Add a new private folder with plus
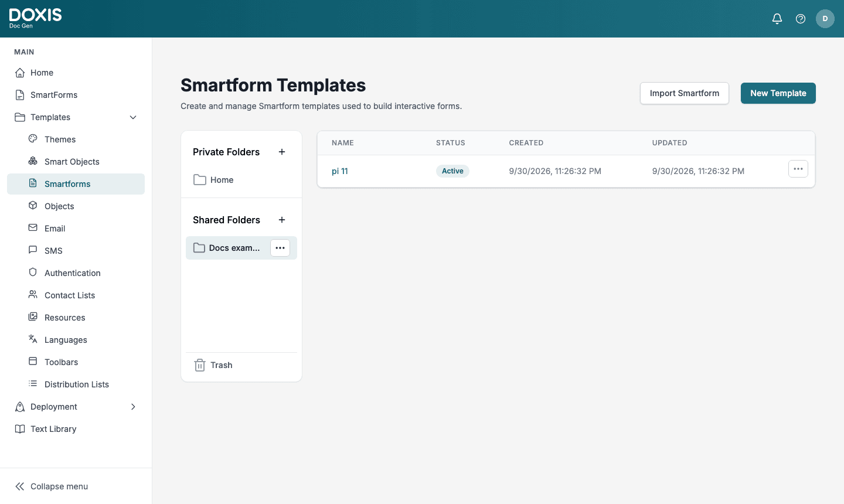Viewport: 844px width, 504px height. click(282, 152)
